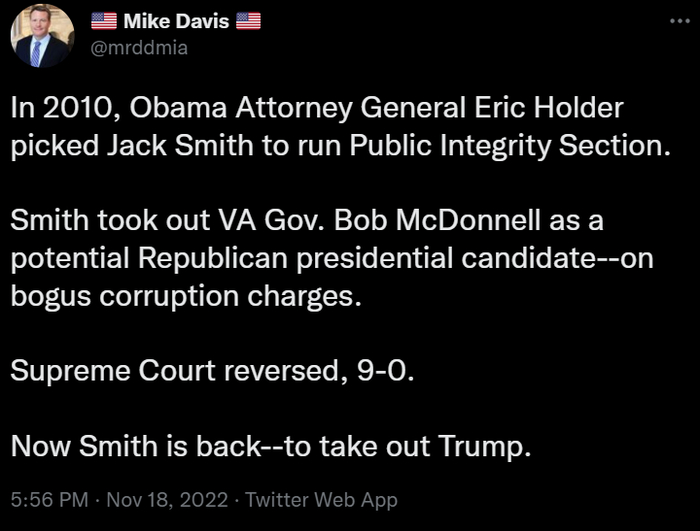Open the Twitter Web App source link
Screen dimensions: 700x531
321,500
